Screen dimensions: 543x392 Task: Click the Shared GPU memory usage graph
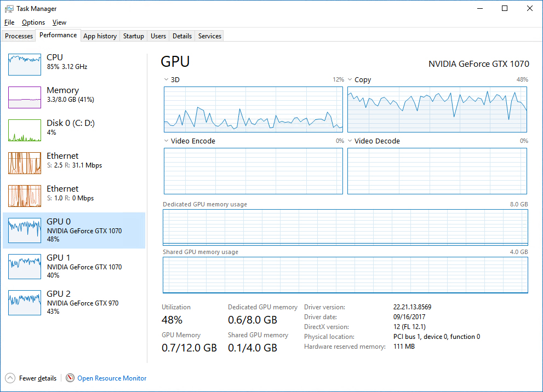(345, 275)
